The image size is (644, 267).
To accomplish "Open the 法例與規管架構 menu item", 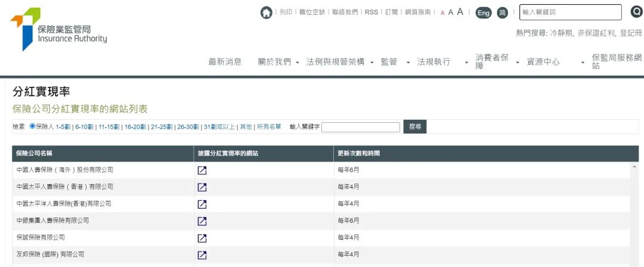I will [335, 62].
